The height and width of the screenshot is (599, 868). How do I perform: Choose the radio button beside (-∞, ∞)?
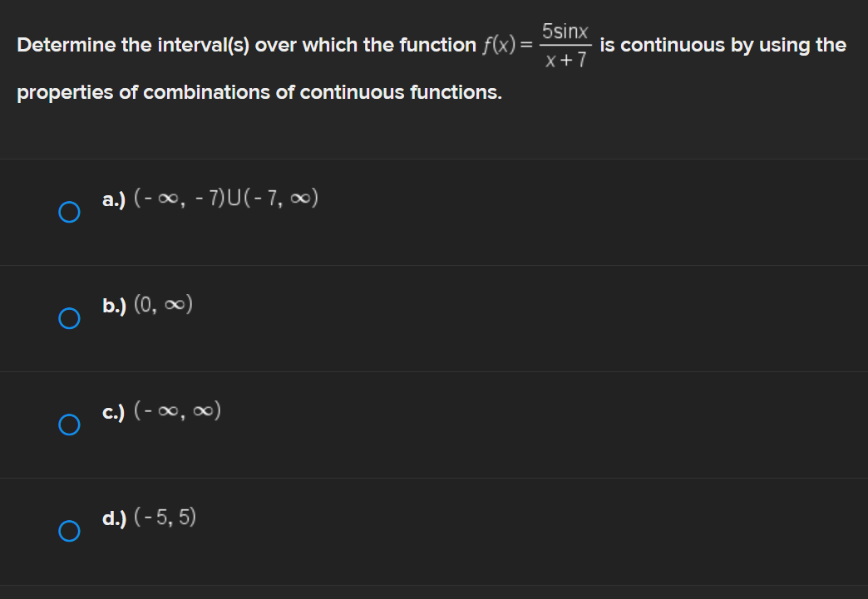(70, 425)
